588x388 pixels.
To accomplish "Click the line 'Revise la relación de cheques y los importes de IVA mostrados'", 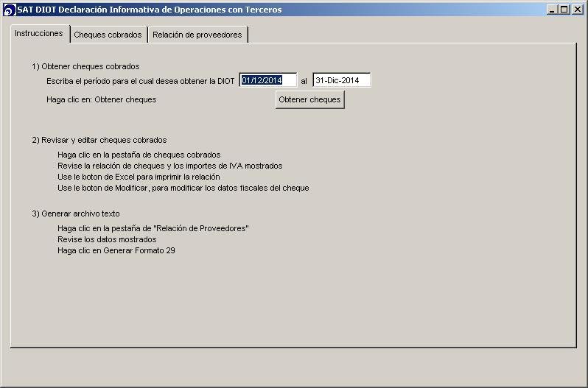I will click(170, 166).
